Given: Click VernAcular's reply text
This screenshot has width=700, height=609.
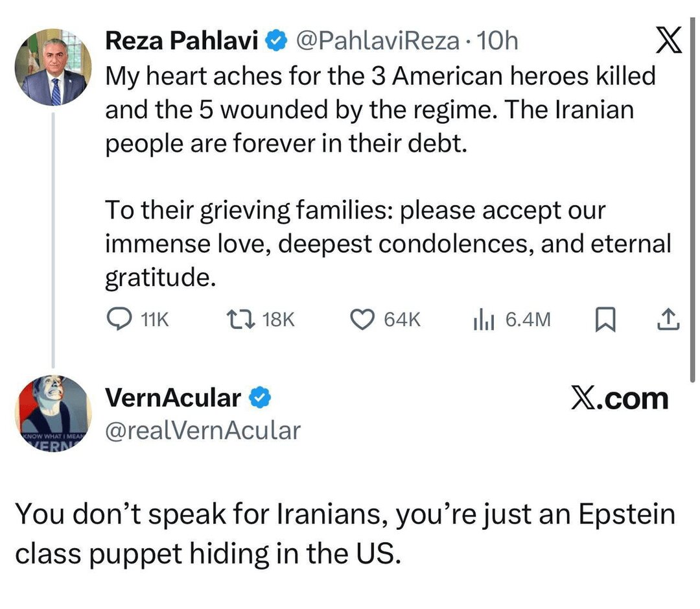Looking at the screenshot, I should point(344,532).
